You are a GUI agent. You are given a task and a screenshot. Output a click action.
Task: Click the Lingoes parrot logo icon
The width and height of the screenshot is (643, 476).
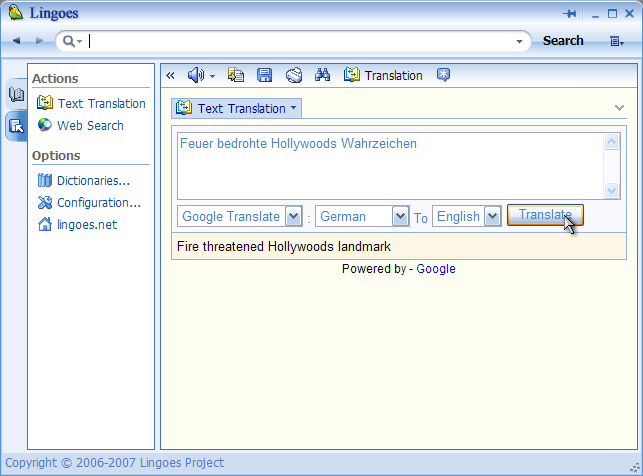point(15,12)
